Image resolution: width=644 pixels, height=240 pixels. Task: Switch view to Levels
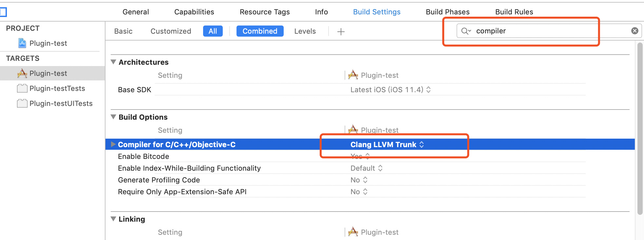click(305, 31)
